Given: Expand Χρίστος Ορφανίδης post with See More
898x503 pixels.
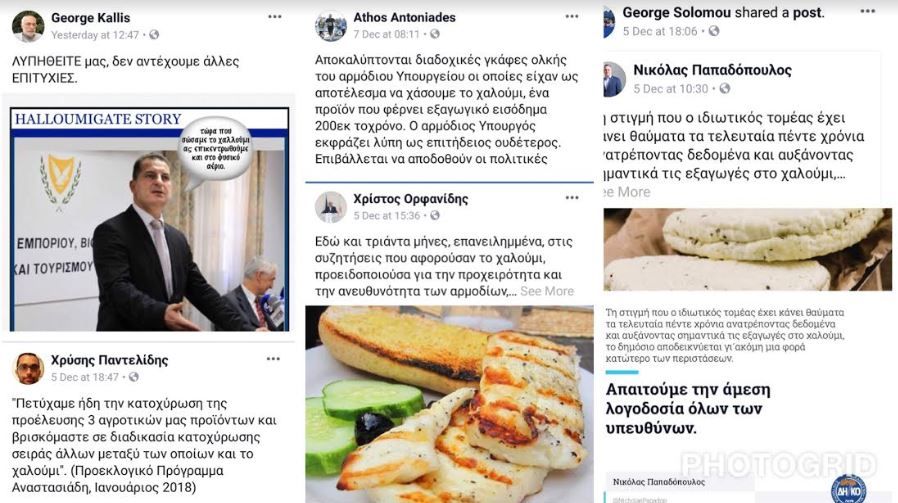Looking at the screenshot, I should (x=546, y=291).
